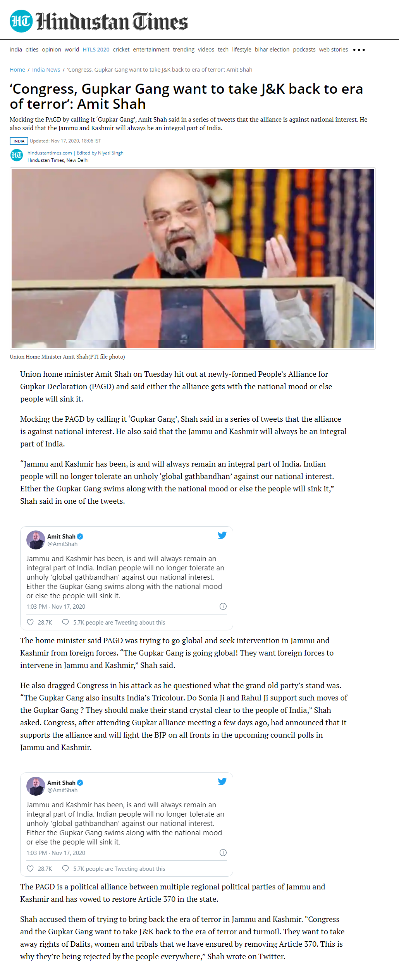Open info icon on first tweet
Image resolution: width=399 pixels, height=980 pixels.
223,606
